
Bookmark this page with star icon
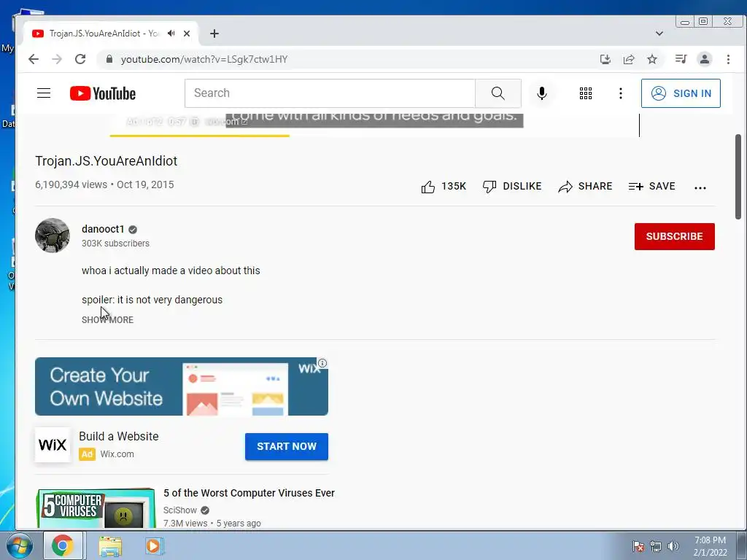pyautogui.click(x=651, y=59)
